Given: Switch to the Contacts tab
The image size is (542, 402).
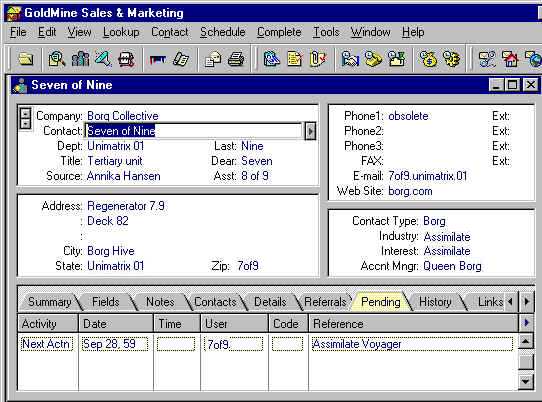Looking at the screenshot, I should point(215,302).
